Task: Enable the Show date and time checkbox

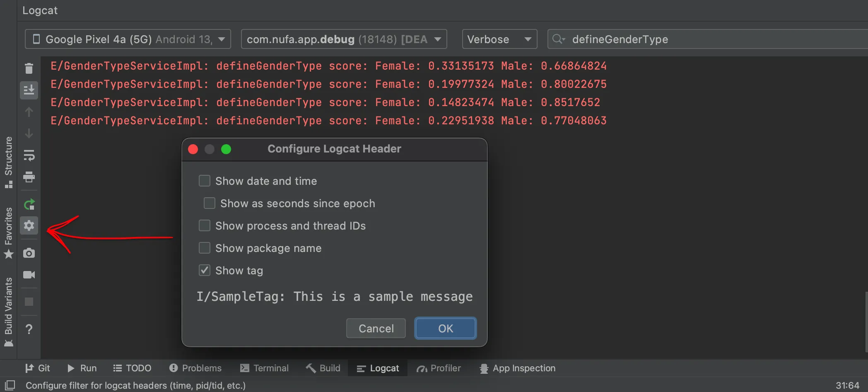Action: pyautogui.click(x=205, y=181)
